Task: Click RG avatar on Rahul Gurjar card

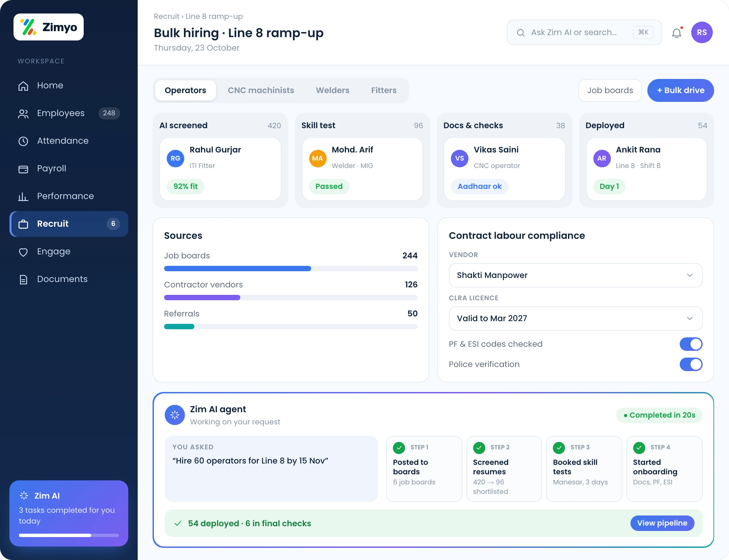Action: (x=175, y=158)
